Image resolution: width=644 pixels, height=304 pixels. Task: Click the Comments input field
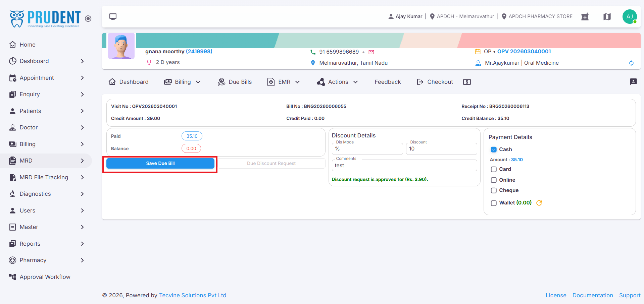coord(404,166)
